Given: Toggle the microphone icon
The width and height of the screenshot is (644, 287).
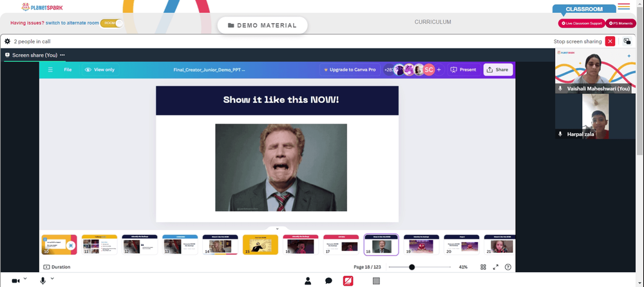Looking at the screenshot, I should pyautogui.click(x=43, y=281).
